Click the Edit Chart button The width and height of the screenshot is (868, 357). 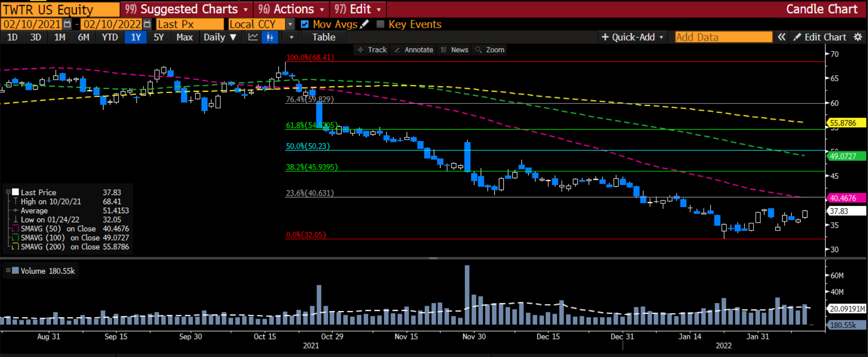pyautogui.click(x=820, y=37)
